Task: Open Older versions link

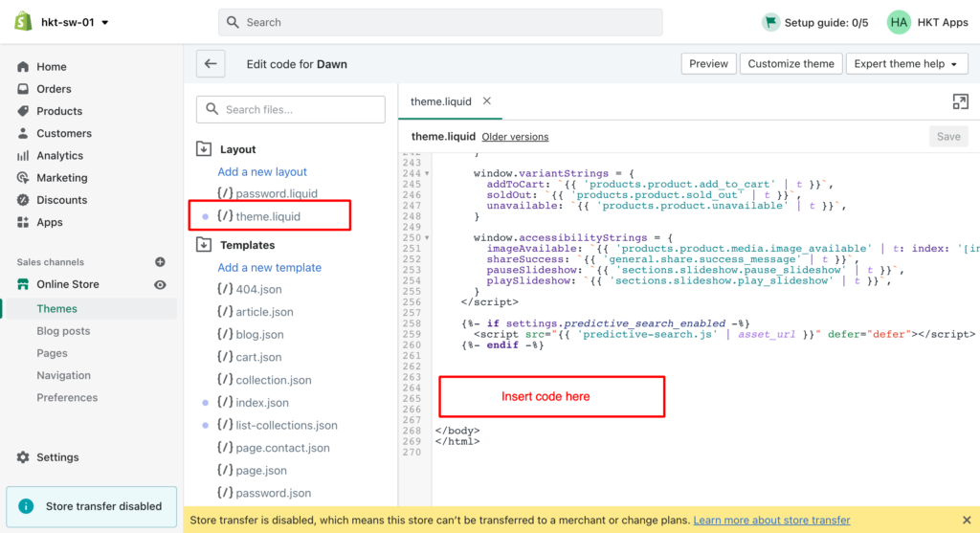Action: (x=515, y=137)
